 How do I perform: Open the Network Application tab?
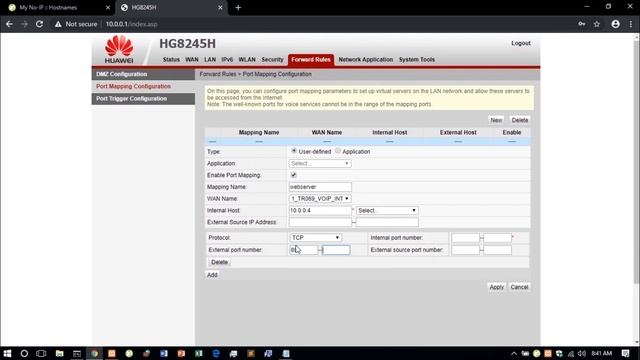(366, 60)
